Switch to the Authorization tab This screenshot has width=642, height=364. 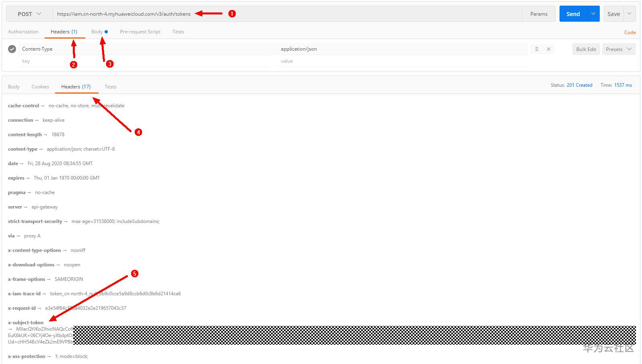[23, 32]
